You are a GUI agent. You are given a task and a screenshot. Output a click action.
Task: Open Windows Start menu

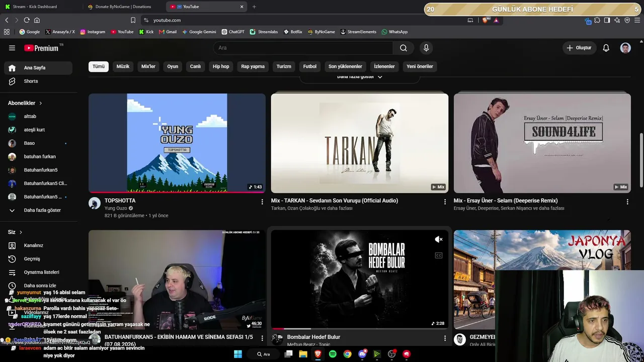pos(238,354)
